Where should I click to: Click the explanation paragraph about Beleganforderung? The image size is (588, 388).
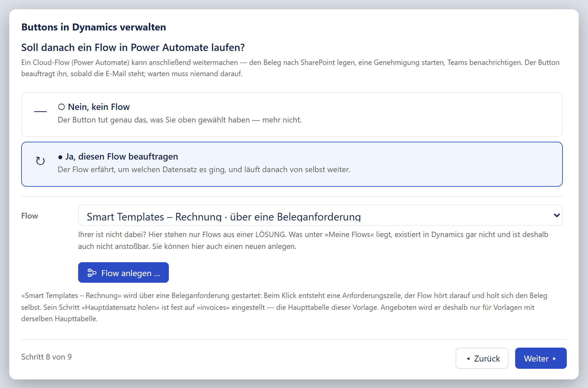[284, 307]
